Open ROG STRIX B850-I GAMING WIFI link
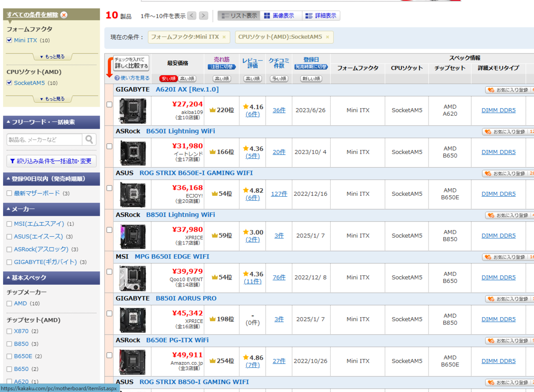534x392 pixels. 194,382
